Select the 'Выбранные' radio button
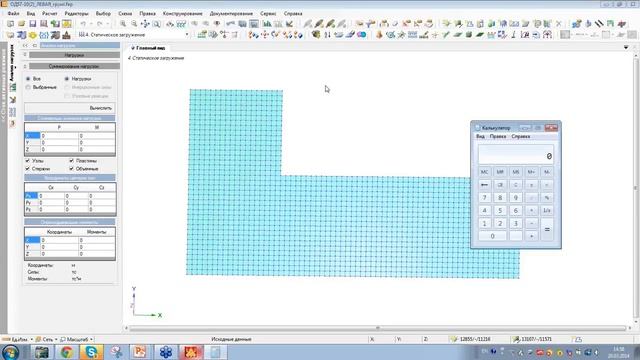Screen dimensions: 640x360 (x=28, y=87)
